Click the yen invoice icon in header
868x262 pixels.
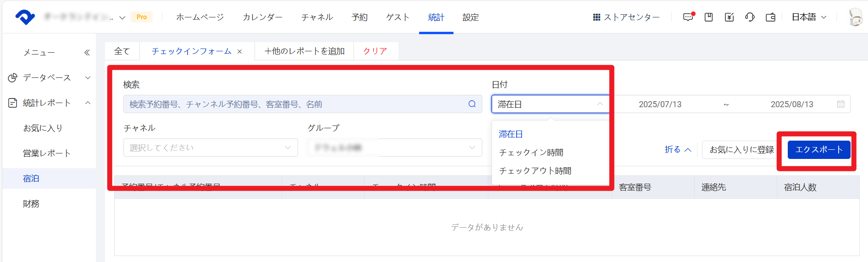(729, 17)
